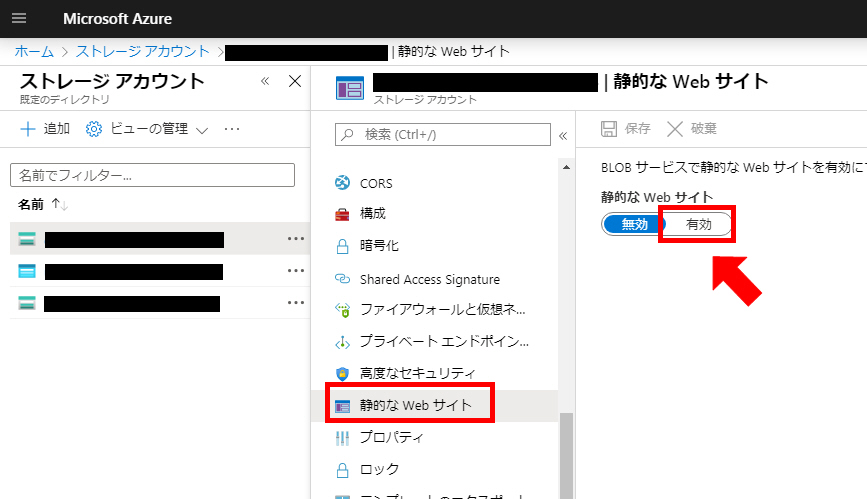Open the hamburger portal menu

(x=19, y=18)
